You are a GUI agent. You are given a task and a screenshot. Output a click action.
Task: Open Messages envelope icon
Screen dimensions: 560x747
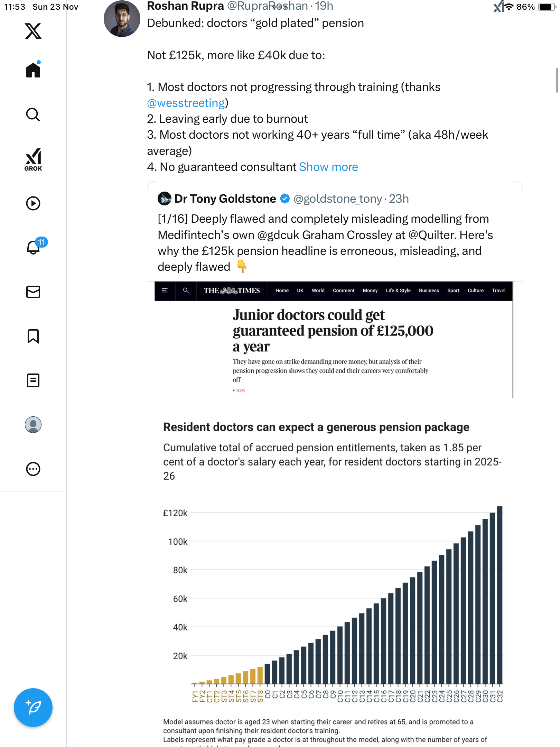click(x=33, y=292)
